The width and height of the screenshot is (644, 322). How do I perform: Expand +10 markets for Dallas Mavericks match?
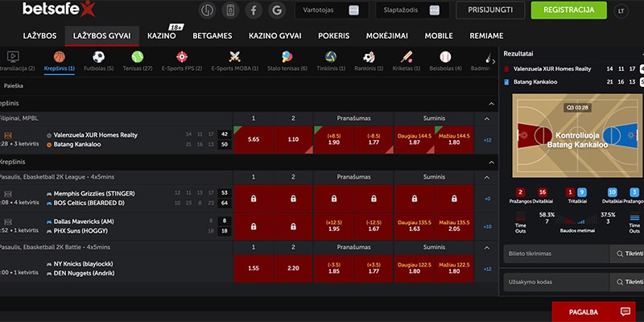pos(488,227)
